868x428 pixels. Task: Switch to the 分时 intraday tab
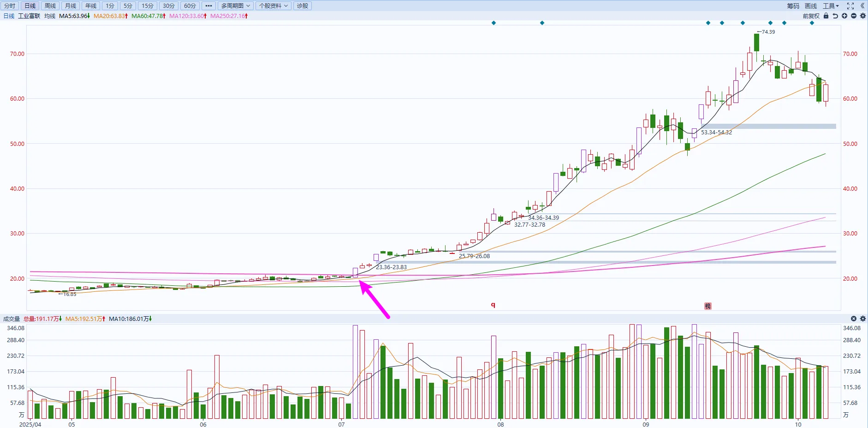pos(10,6)
